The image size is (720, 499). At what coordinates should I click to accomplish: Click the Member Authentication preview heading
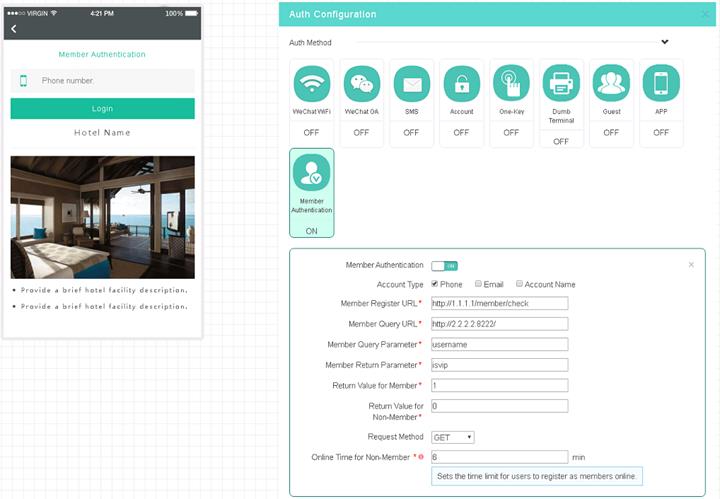[102, 54]
